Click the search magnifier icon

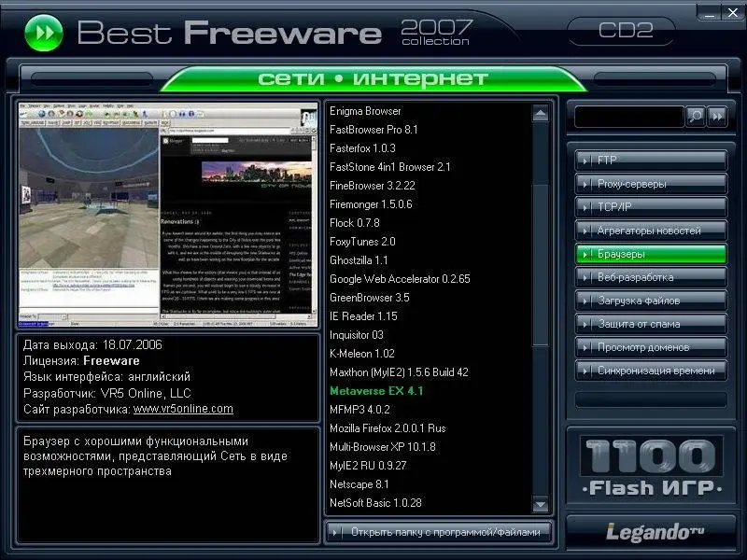coord(695,116)
